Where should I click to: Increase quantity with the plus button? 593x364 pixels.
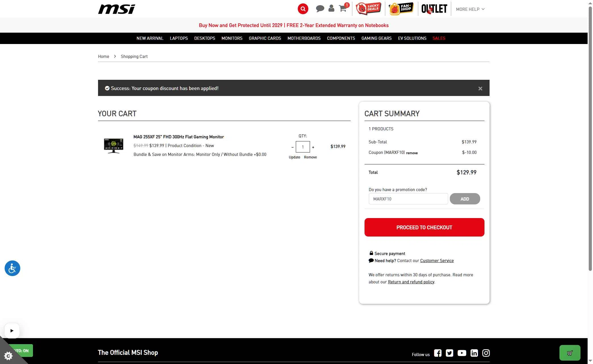(x=313, y=147)
